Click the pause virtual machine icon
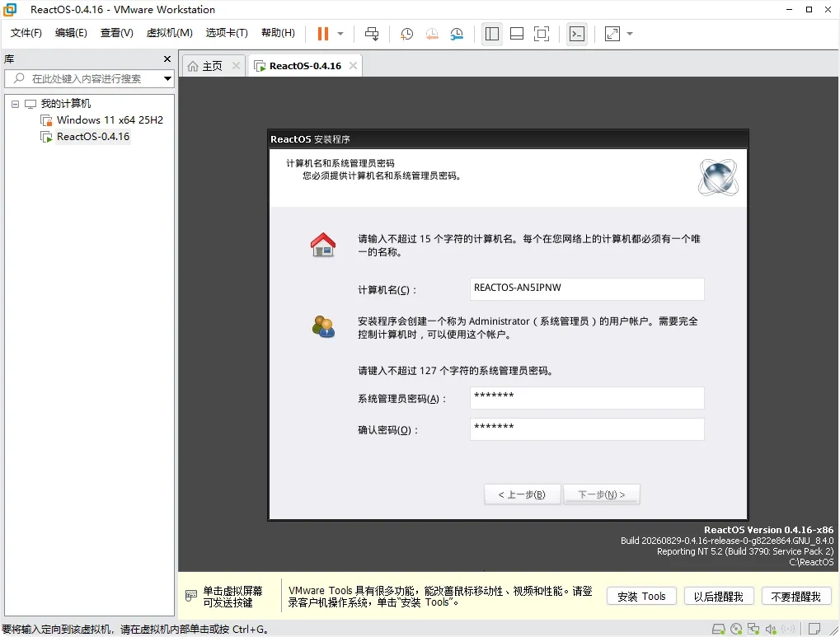Viewport: 840px width, 637px height. 322,34
